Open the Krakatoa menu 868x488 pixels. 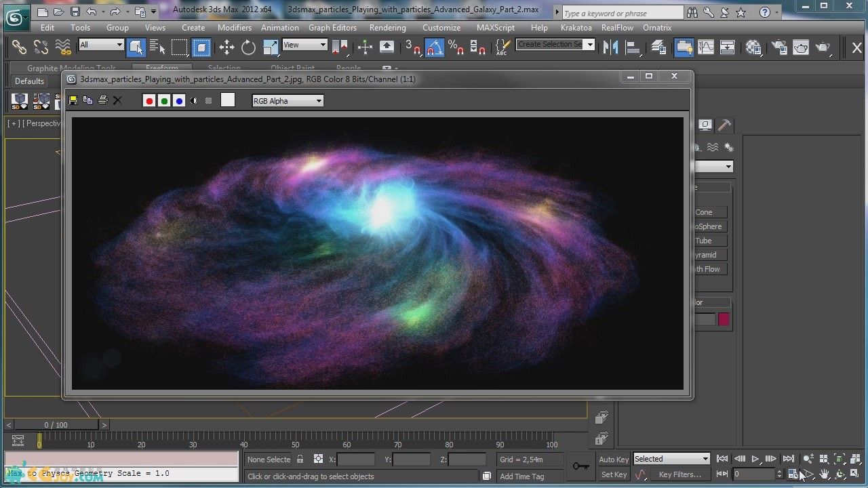click(x=576, y=28)
